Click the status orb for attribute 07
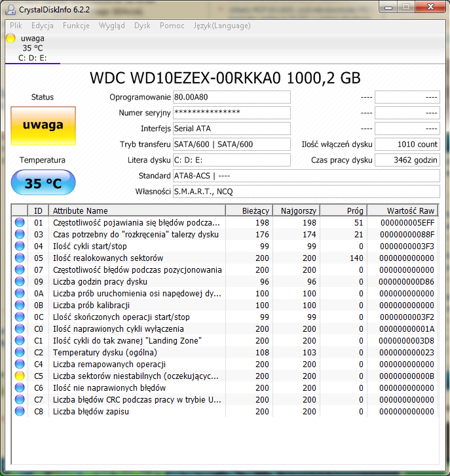 coord(20,270)
